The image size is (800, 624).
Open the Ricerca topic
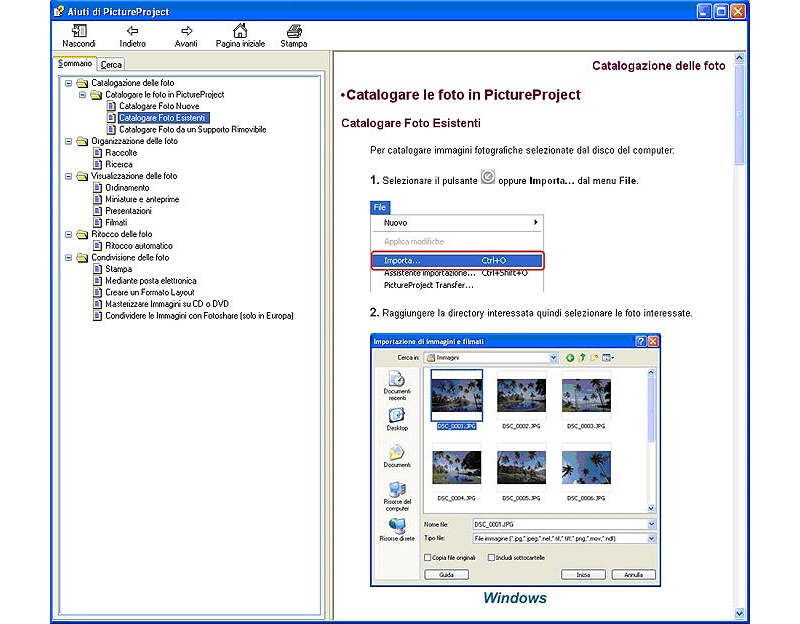click(x=119, y=164)
